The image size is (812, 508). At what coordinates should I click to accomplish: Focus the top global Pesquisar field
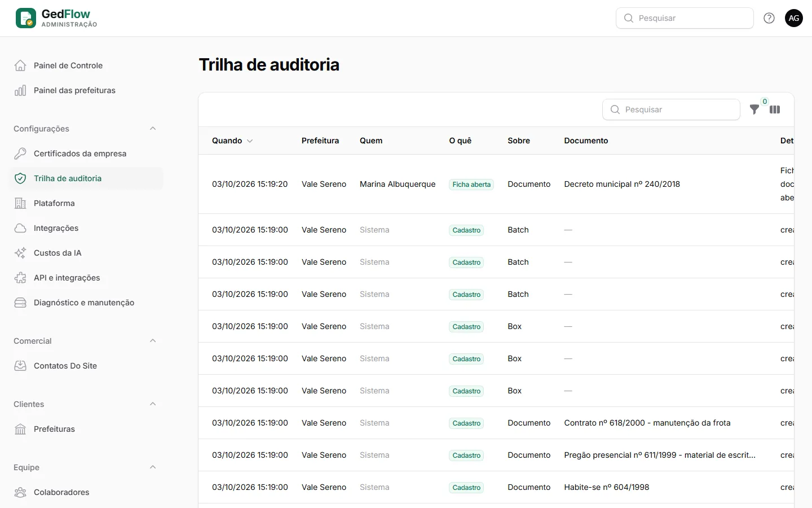click(685, 18)
